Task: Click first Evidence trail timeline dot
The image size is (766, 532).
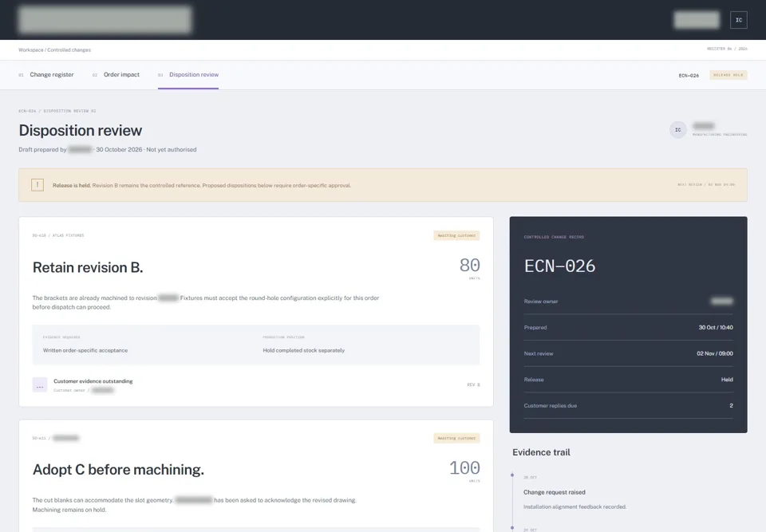Action: tap(512, 475)
